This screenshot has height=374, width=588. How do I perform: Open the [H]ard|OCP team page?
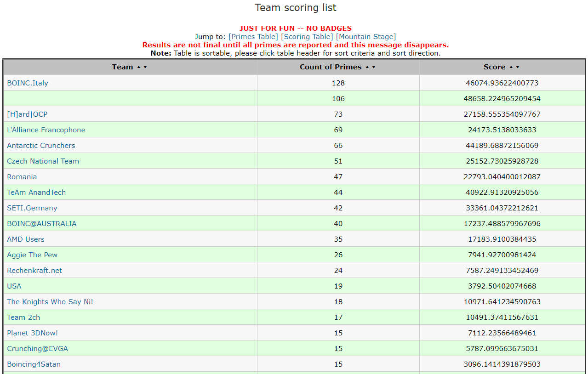tap(27, 114)
